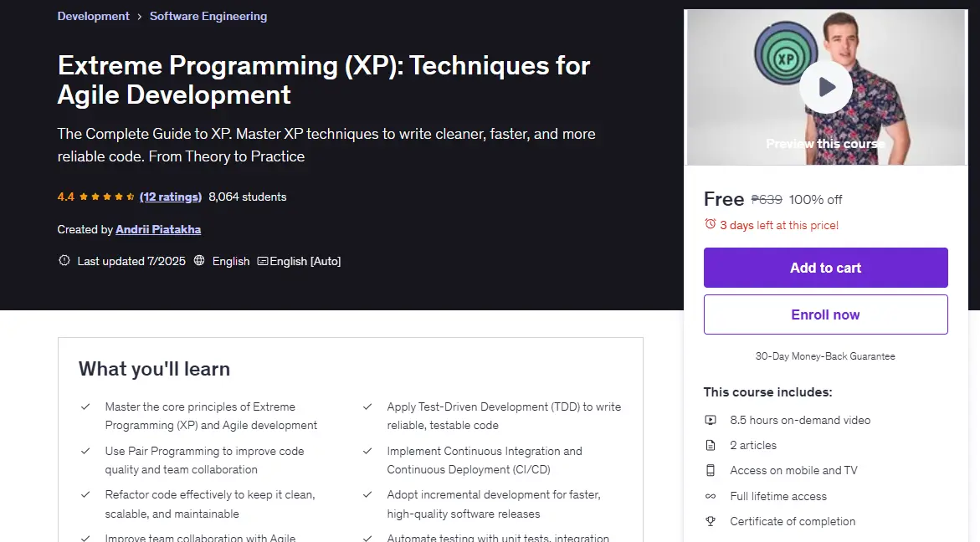
Task: Click the English [Auto] captions text
Action: click(x=305, y=261)
